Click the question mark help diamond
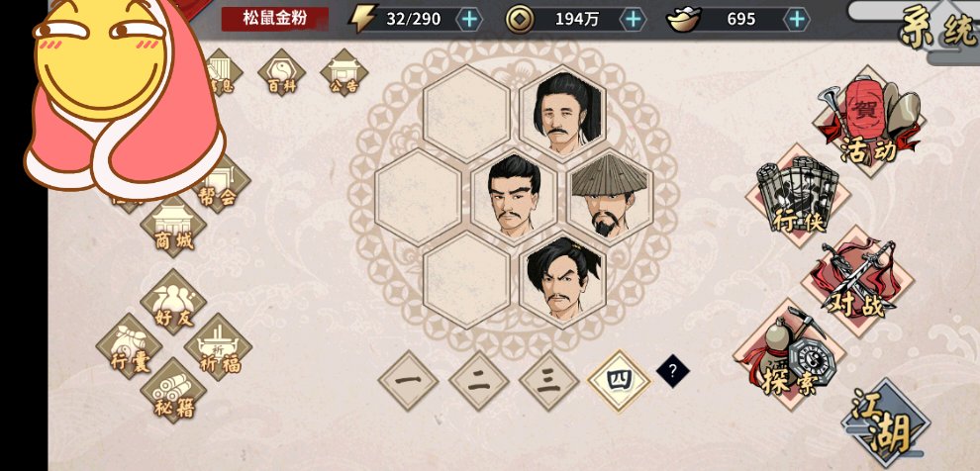 pyautogui.click(x=673, y=371)
